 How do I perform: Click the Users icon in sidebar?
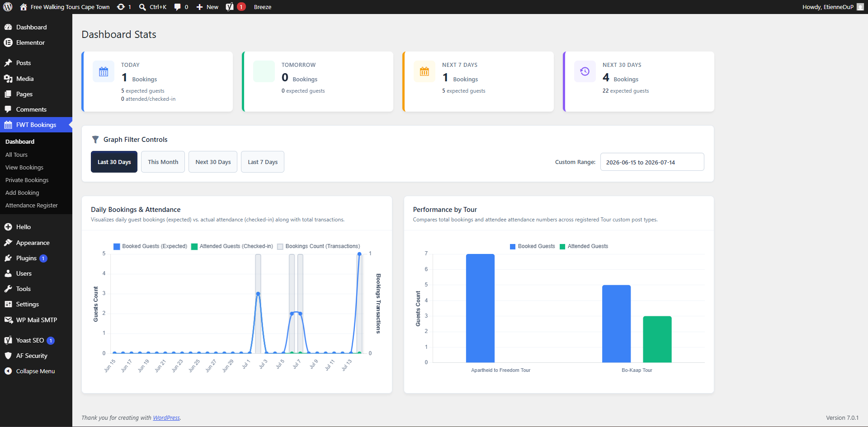tap(8, 273)
